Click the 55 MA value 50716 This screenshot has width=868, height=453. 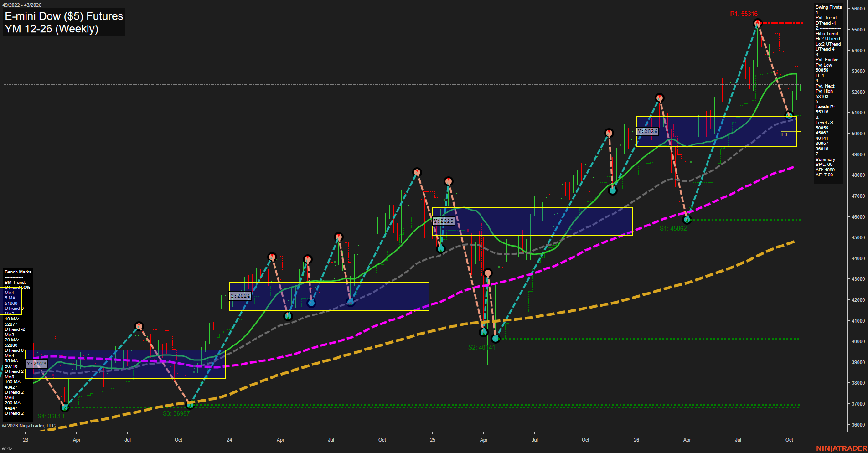click(x=11, y=366)
